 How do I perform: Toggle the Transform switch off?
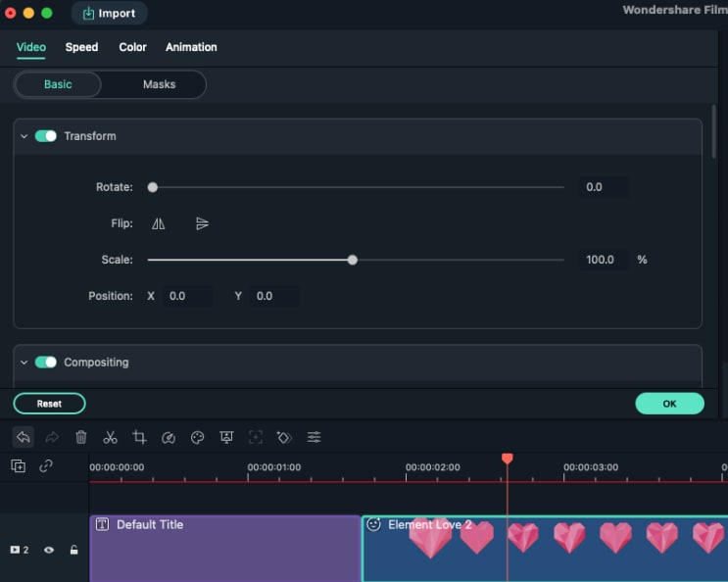45,136
